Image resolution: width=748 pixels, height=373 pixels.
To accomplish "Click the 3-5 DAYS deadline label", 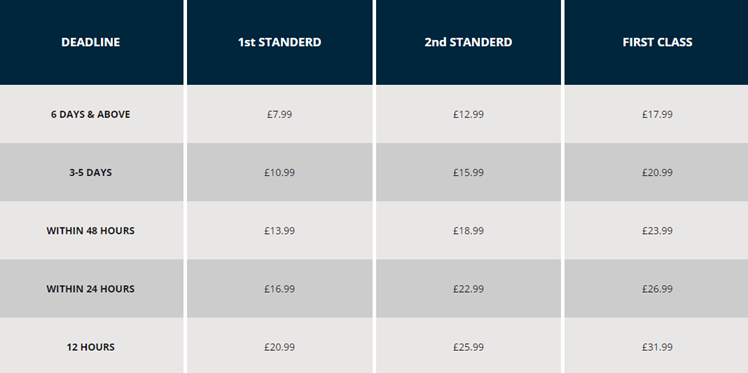I will (x=91, y=173).
